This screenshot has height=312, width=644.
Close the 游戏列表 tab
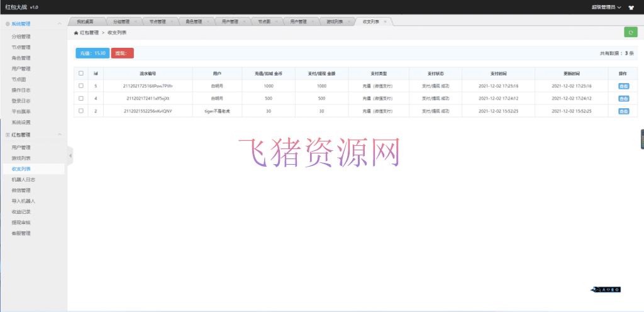pyautogui.click(x=348, y=22)
